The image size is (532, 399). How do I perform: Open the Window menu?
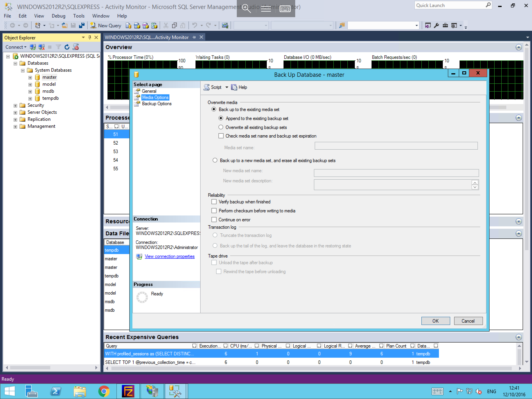101,16
